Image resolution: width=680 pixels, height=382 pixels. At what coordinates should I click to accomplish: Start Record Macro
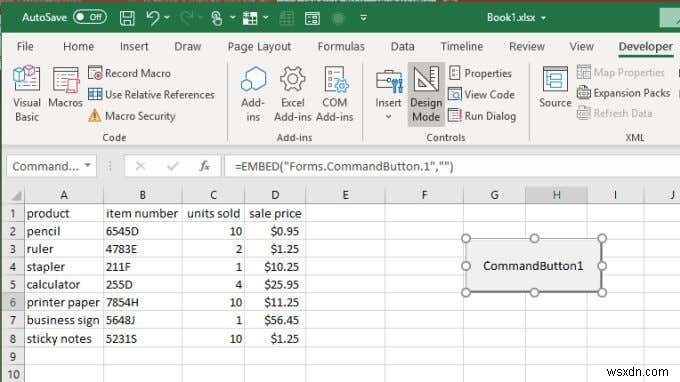(129, 73)
